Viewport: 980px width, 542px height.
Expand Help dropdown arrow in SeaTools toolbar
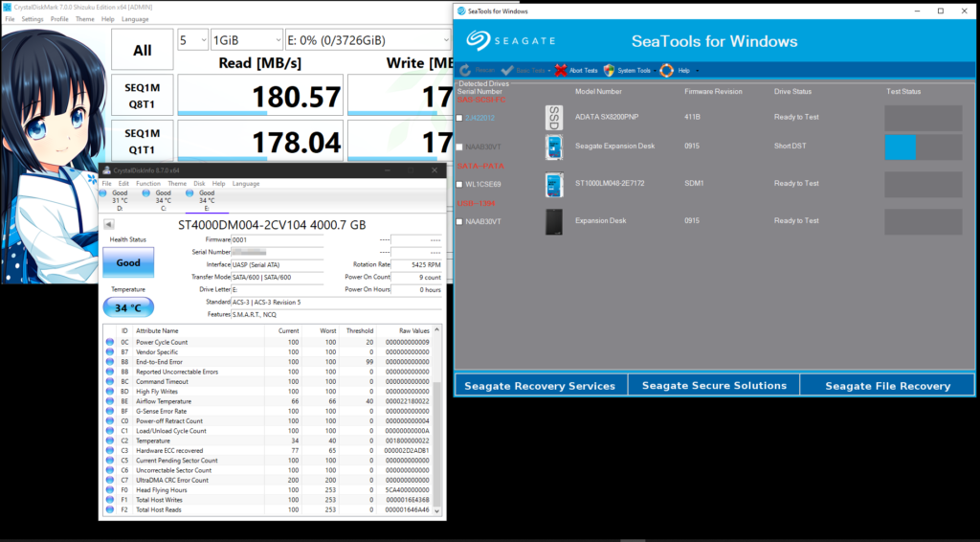[697, 71]
